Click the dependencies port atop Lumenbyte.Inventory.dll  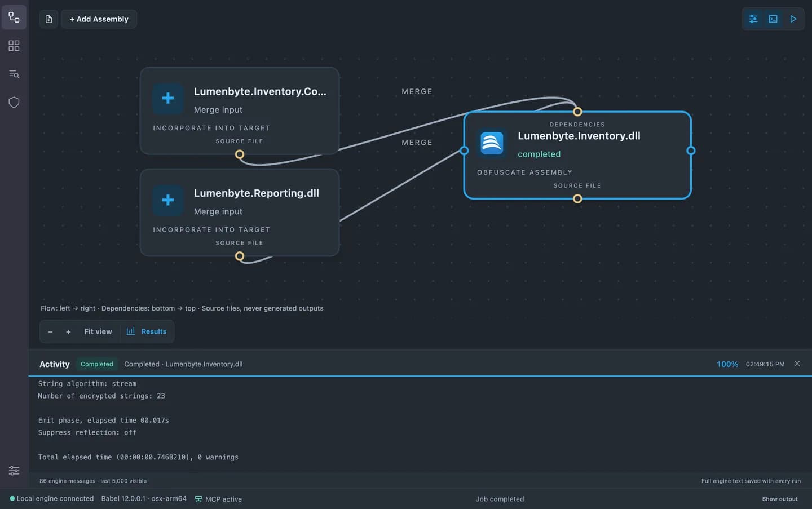coord(577,112)
